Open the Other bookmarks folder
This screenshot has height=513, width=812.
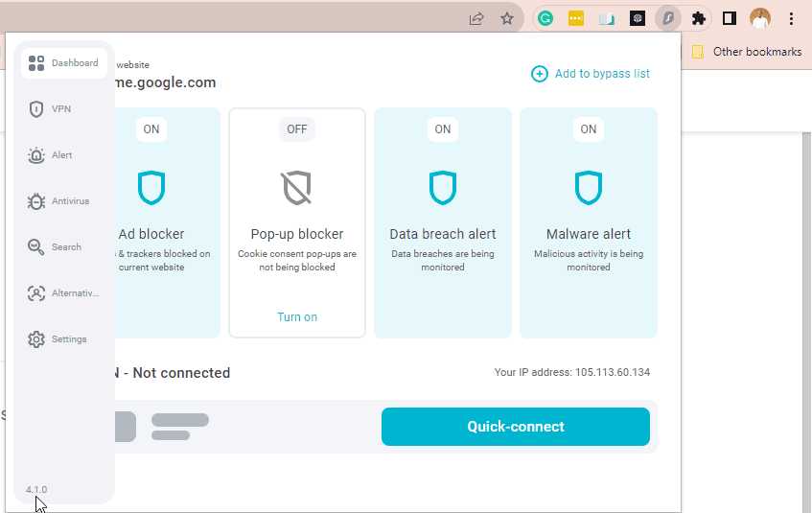pos(747,52)
